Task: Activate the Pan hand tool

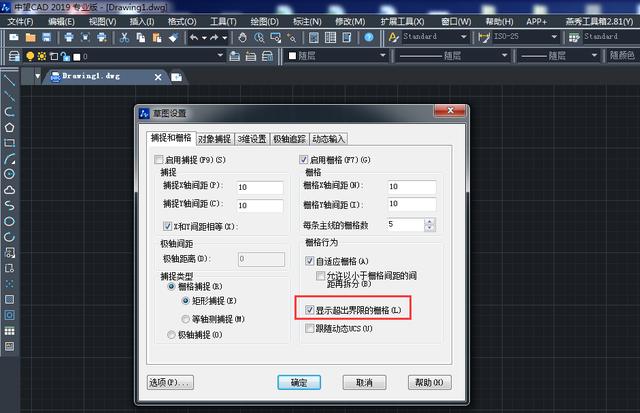Action: pyautogui.click(x=242, y=38)
